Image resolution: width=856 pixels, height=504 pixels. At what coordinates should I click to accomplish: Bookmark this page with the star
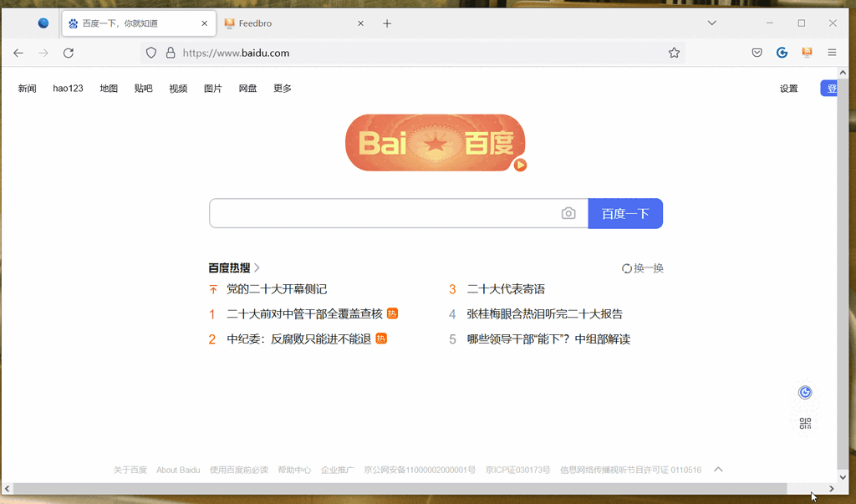tap(675, 53)
